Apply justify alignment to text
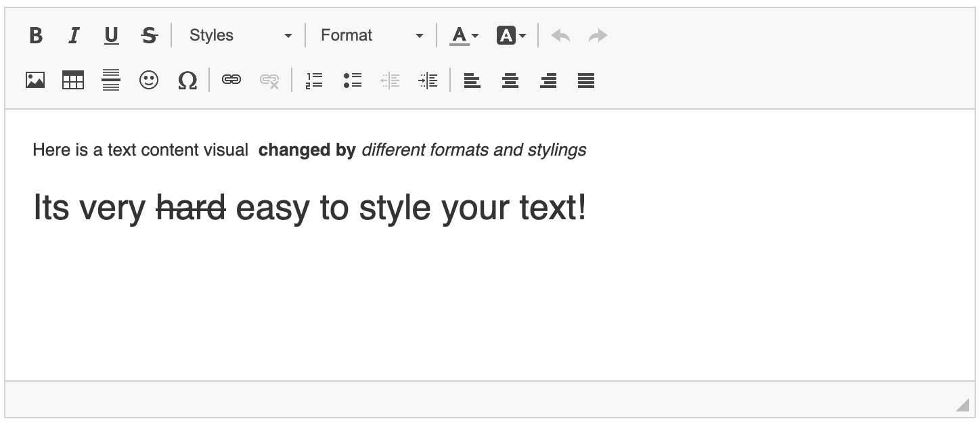Image resolution: width=980 pixels, height=425 pixels. [585, 80]
